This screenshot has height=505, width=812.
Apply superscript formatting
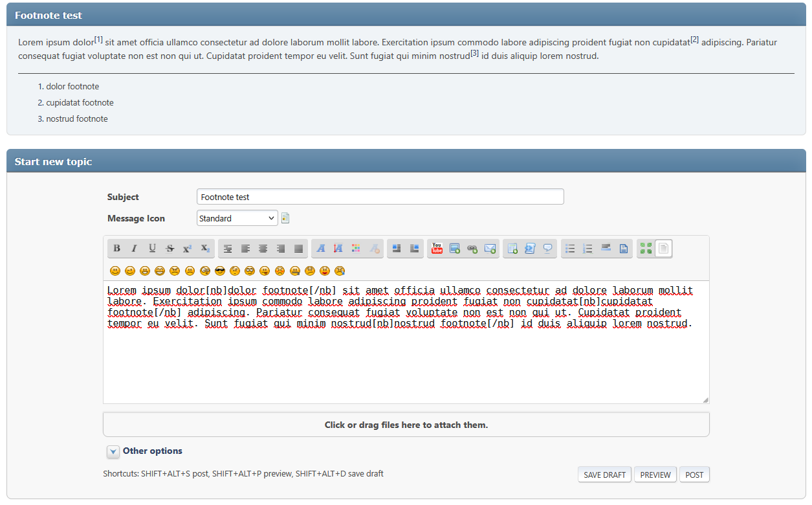(187, 249)
